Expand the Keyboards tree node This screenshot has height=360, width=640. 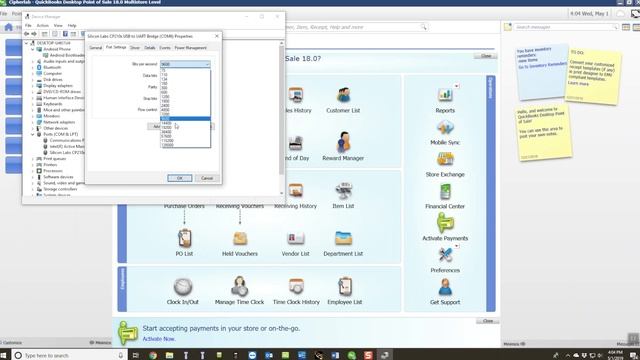33,104
